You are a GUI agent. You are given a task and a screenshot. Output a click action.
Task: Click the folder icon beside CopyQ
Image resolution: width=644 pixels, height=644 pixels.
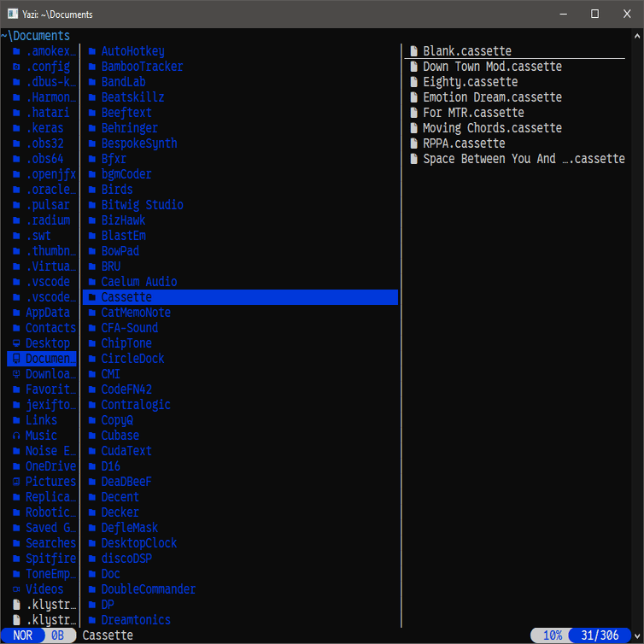pyautogui.click(x=92, y=420)
